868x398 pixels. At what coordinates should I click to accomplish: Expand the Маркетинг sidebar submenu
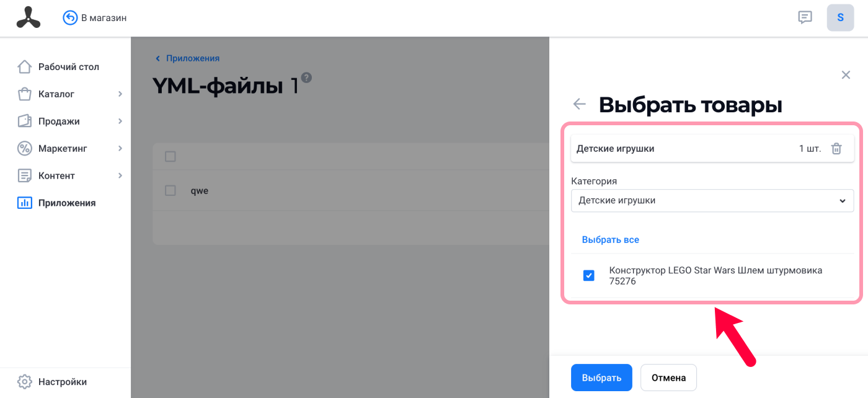click(120, 149)
